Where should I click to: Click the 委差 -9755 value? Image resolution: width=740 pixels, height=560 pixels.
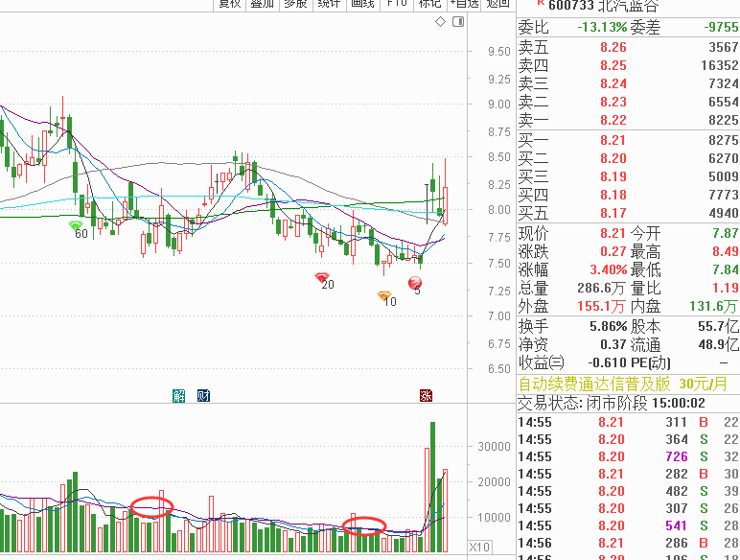722,27
